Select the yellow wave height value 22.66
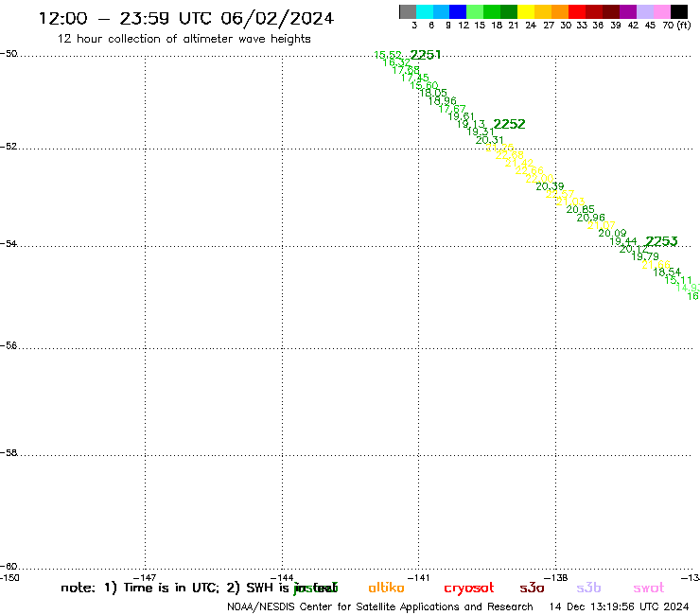Viewport: 700px width, 615px height. (530, 171)
